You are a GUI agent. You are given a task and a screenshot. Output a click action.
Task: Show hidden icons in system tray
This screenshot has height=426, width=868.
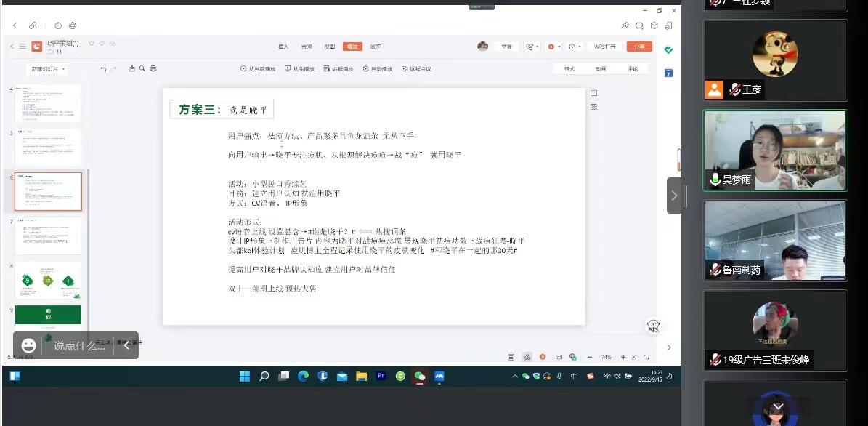click(x=515, y=376)
